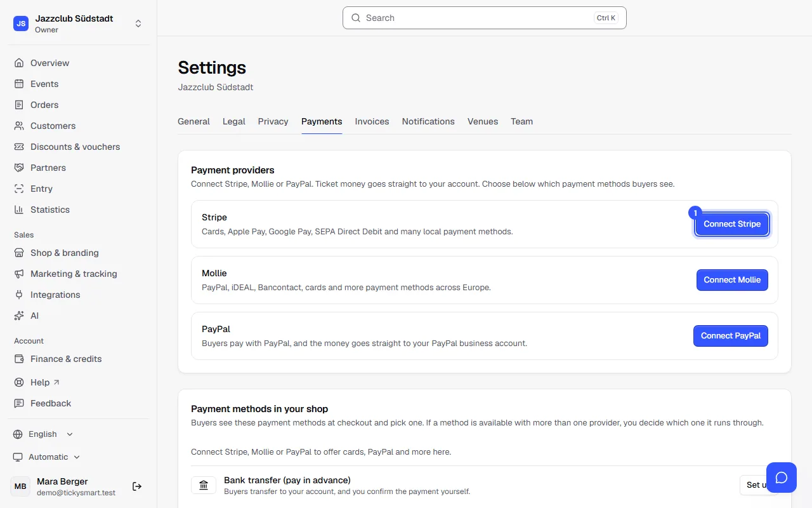The height and width of the screenshot is (508, 812).
Task: Click the Connect Stripe button
Action: 732,224
